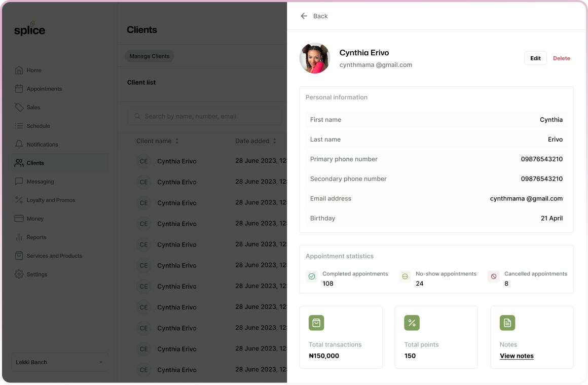Open Notifications via the bell icon
Screen dimensions: 588x385
[x=19, y=144]
